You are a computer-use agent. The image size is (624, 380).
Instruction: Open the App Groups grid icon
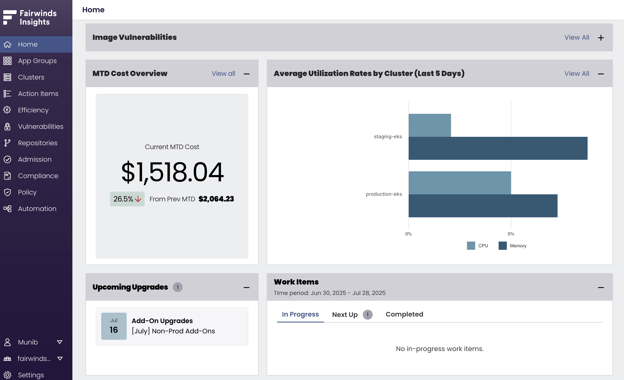point(7,60)
